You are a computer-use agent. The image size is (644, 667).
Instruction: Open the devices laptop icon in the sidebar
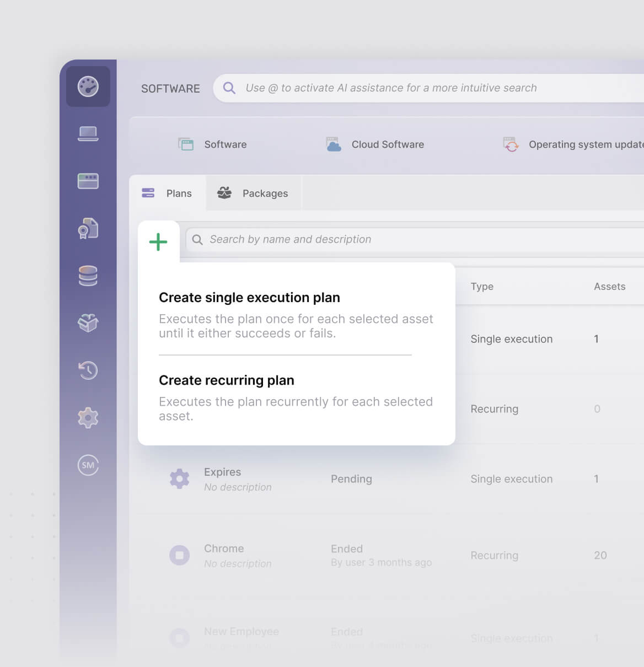(88, 133)
